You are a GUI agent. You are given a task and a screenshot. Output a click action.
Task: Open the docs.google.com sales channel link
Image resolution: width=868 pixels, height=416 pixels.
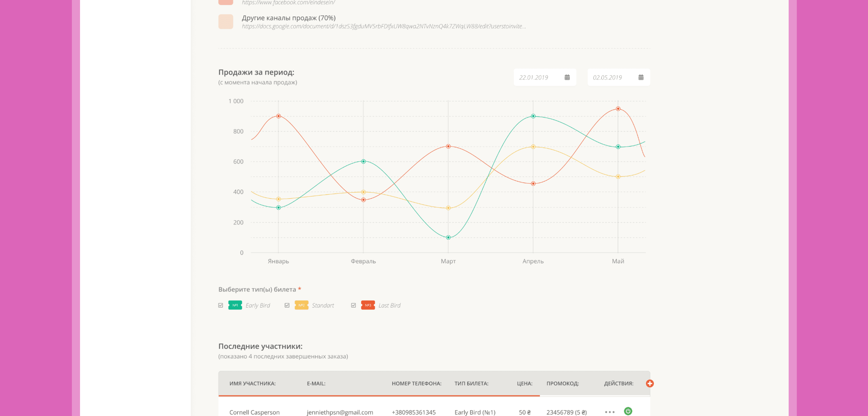tap(383, 26)
